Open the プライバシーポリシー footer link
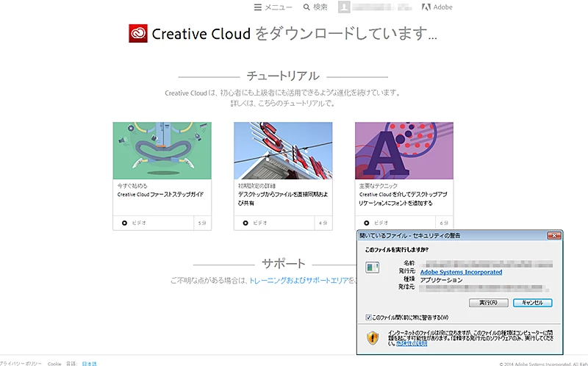This screenshot has height=366, width=588. pyautogui.click(x=21, y=364)
